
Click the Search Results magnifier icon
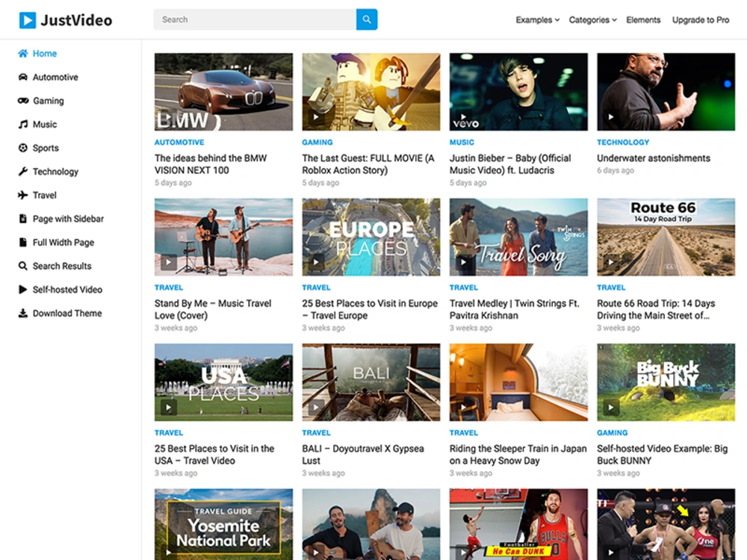(23, 266)
